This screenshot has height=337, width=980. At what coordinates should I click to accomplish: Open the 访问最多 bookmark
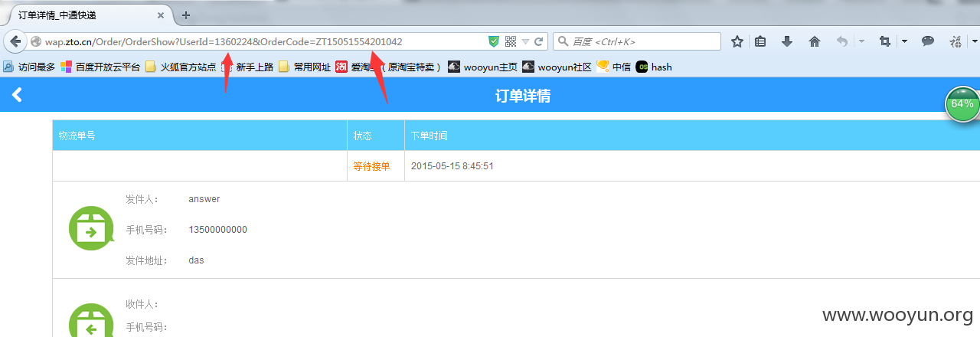pyautogui.click(x=29, y=67)
